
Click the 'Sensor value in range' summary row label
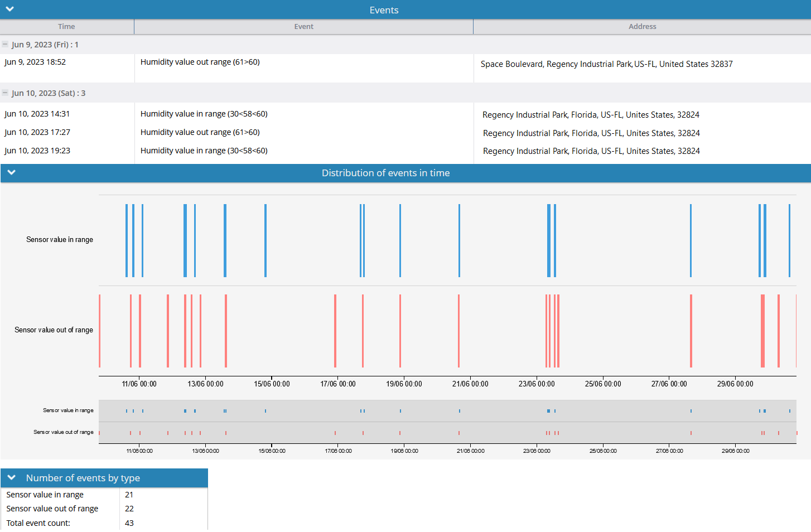(45, 495)
